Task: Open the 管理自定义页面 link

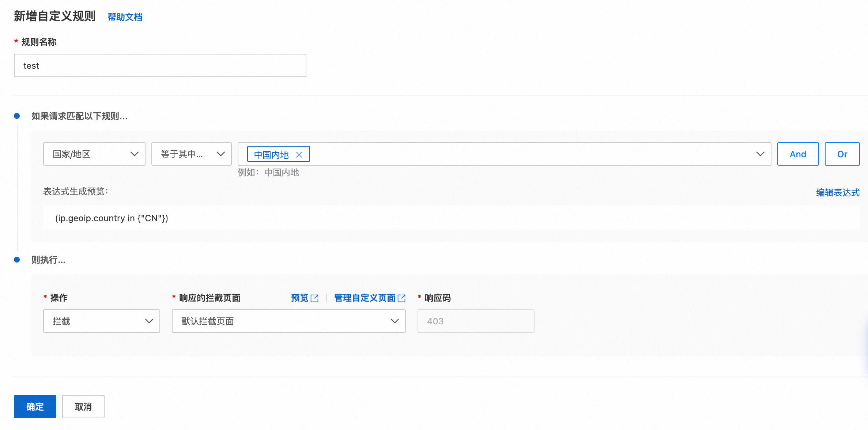Action: (365, 298)
